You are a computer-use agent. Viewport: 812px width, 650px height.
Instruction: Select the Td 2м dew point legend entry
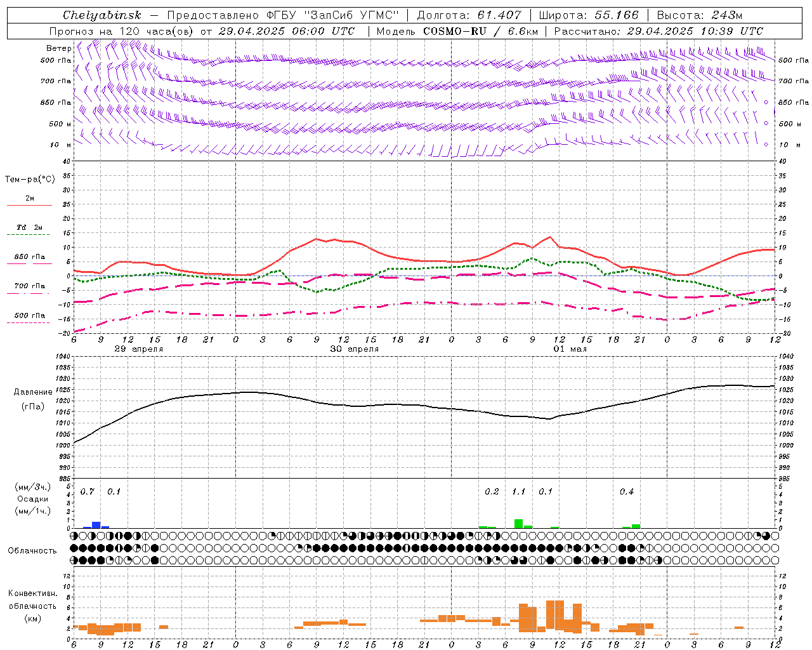click(x=29, y=227)
